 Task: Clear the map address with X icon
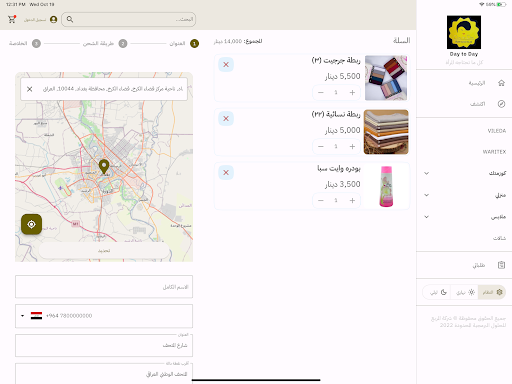click(x=30, y=89)
